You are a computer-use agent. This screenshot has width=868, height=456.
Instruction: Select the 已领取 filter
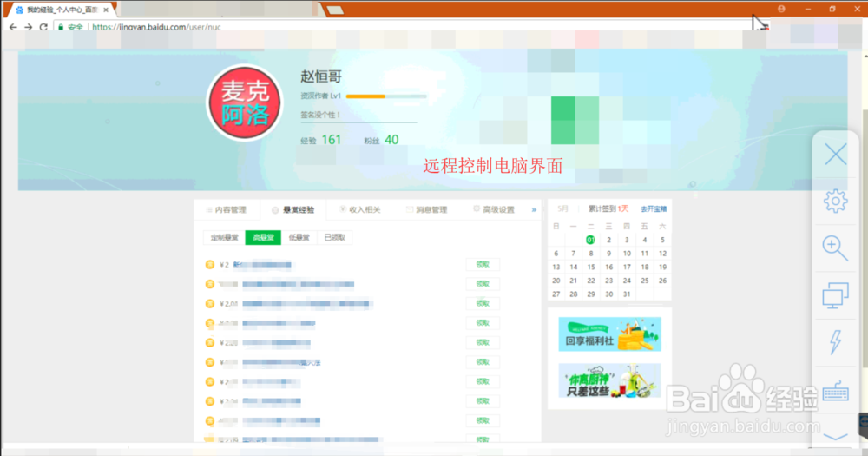click(x=335, y=238)
